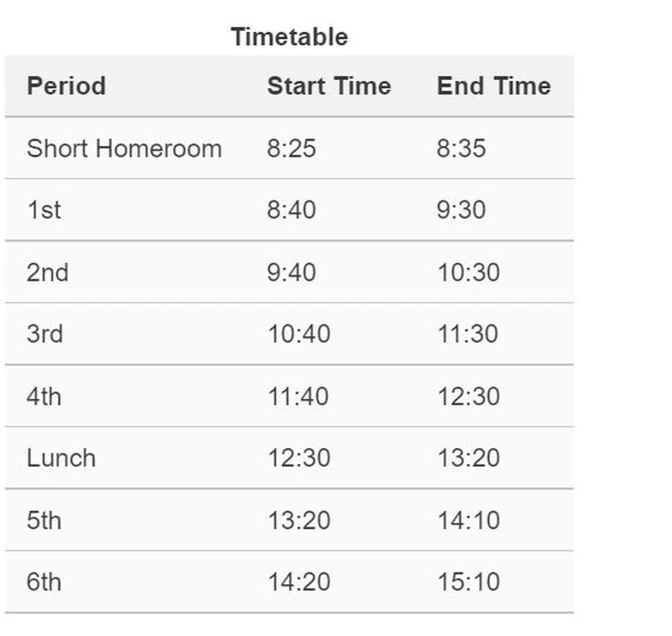Click the 15:10 end time cell
The width and height of the screenshot is (672, 636).
click(x=467, y=582)
